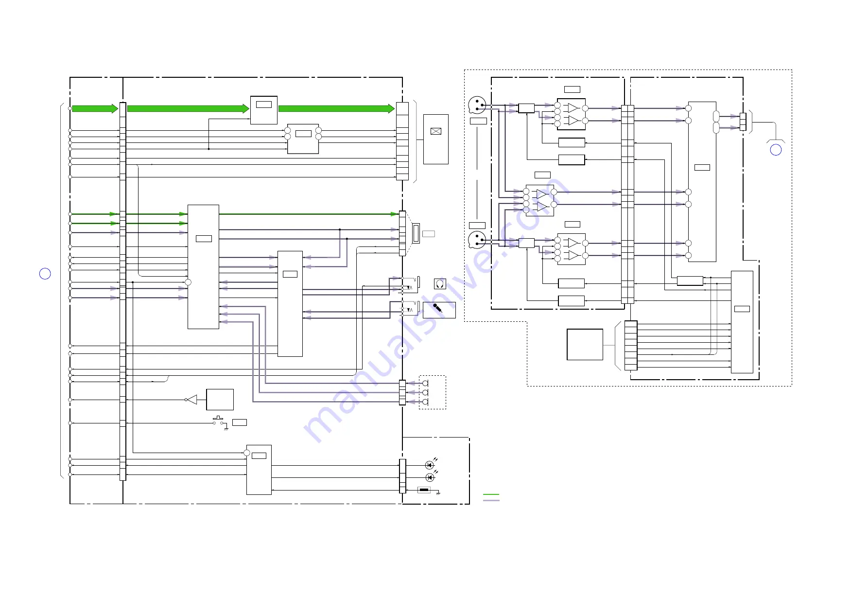The image size is (868, 614).
Task: Click the inverter triangle symbol
Action: 191,400
